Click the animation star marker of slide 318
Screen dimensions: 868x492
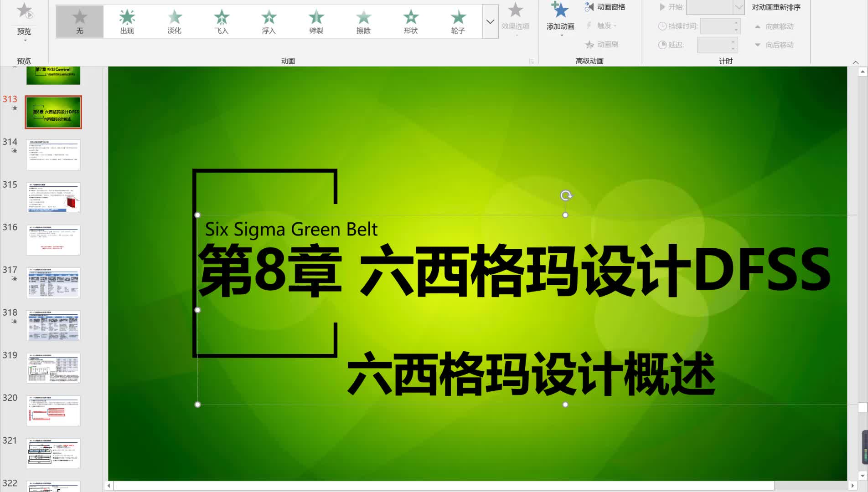[x=14, y=321]
